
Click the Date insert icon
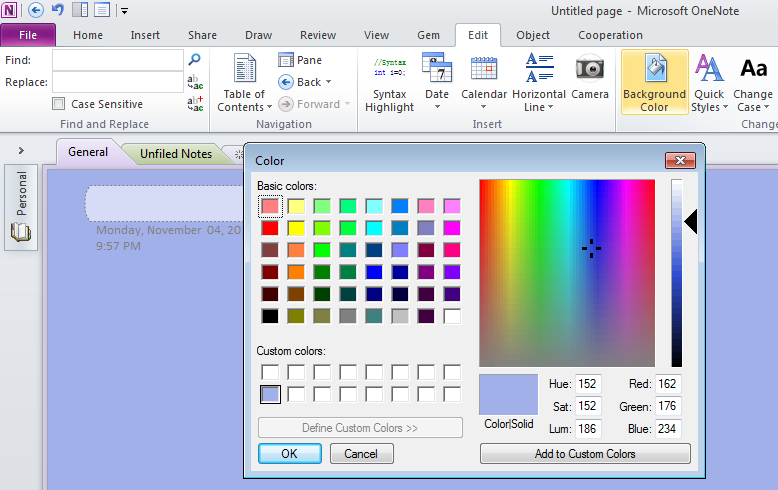(x=437, y=67)
